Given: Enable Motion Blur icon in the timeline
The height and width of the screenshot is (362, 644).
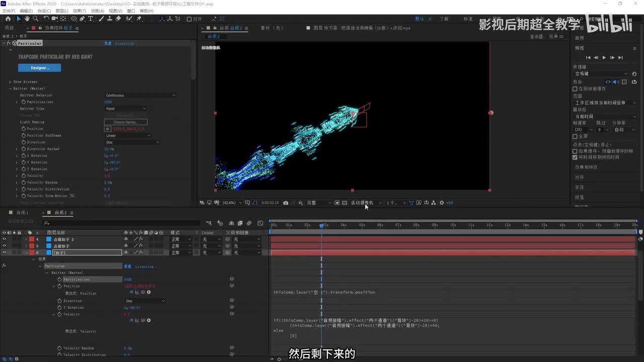Looking at the screenshot, I should click(249, 223).
